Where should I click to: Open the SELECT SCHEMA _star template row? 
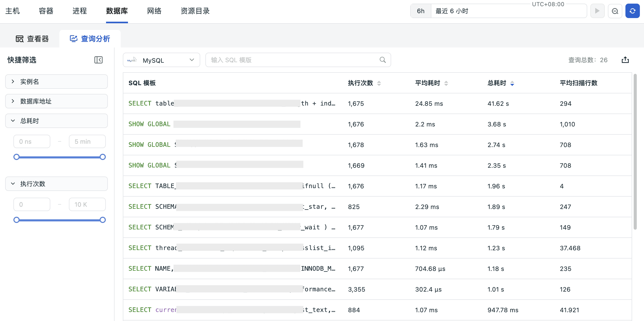377,207
